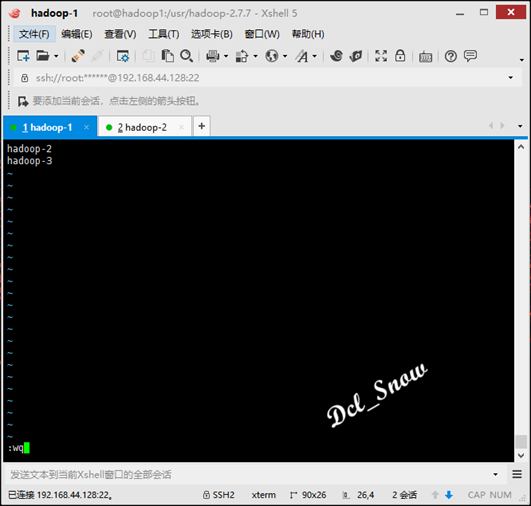Open the session folder icon
Image resolution: width=531 pixels, height=506 pixels.
43,56
